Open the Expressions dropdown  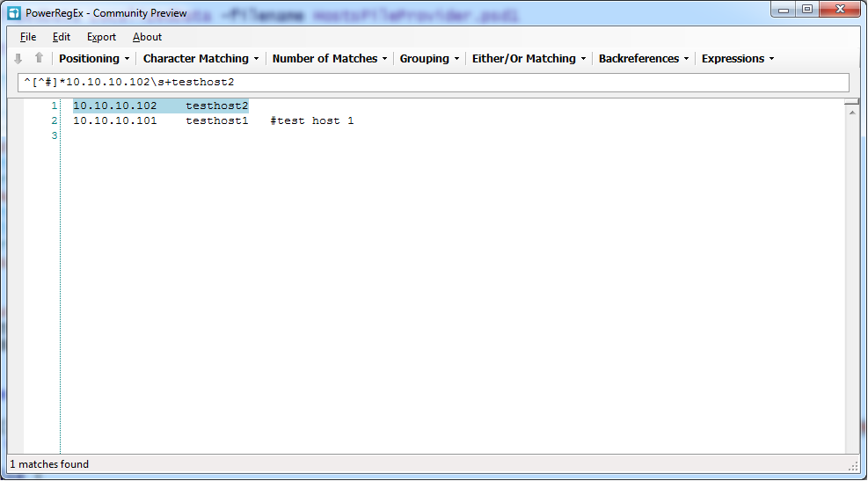pyautogui.click(x=738, y=58)
